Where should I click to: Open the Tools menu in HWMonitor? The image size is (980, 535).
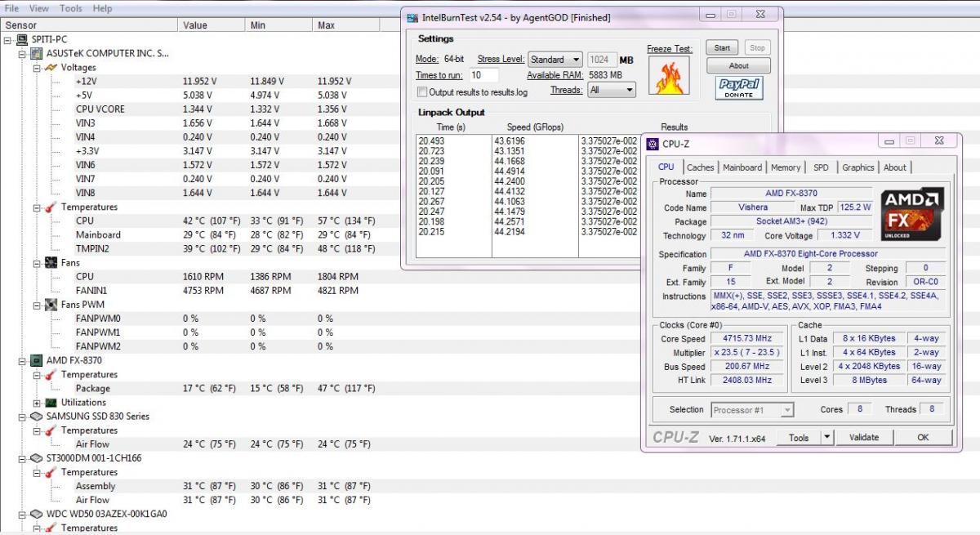[x=70, y=8]
